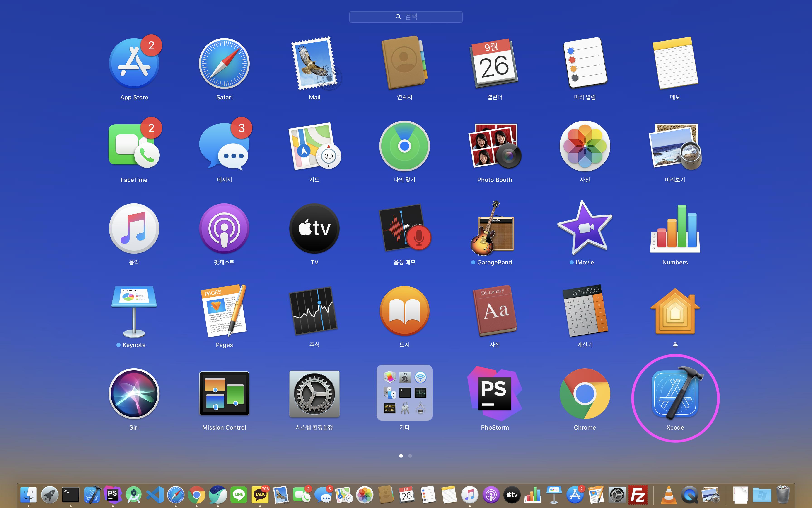Screen dimensions: 812x508
Task: Open System Preferences gear in the Dock
Action: click(x=617, y=495)
